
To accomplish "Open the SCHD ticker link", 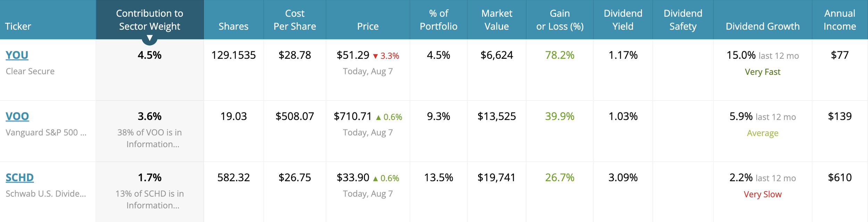I will click(20, 177).
